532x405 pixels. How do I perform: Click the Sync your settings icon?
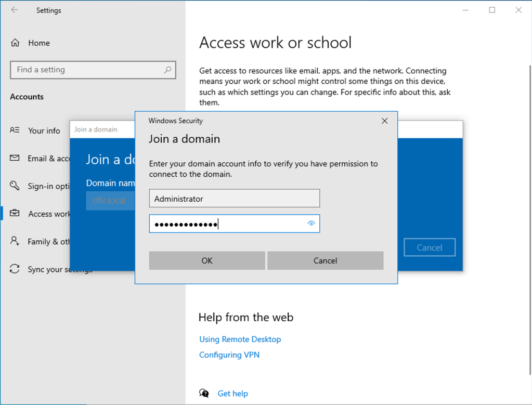pos(15,269)
